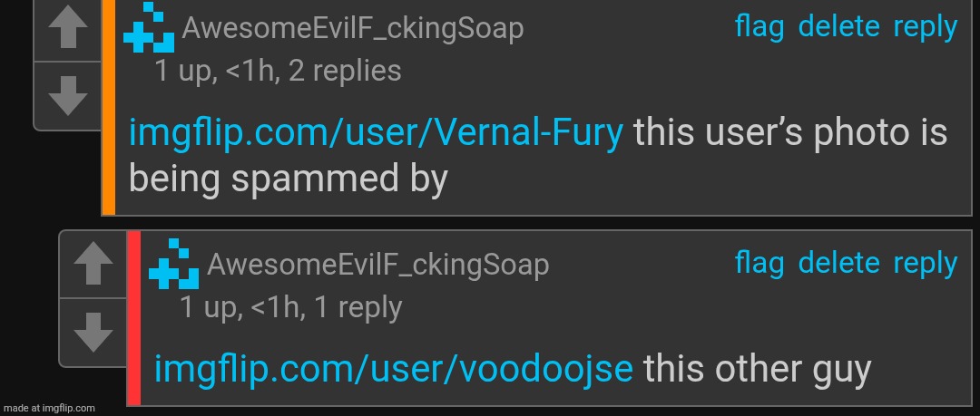Delete the nested reply comment
The image size is (980, 416).
pyautogui.click(x=838, y=263)
